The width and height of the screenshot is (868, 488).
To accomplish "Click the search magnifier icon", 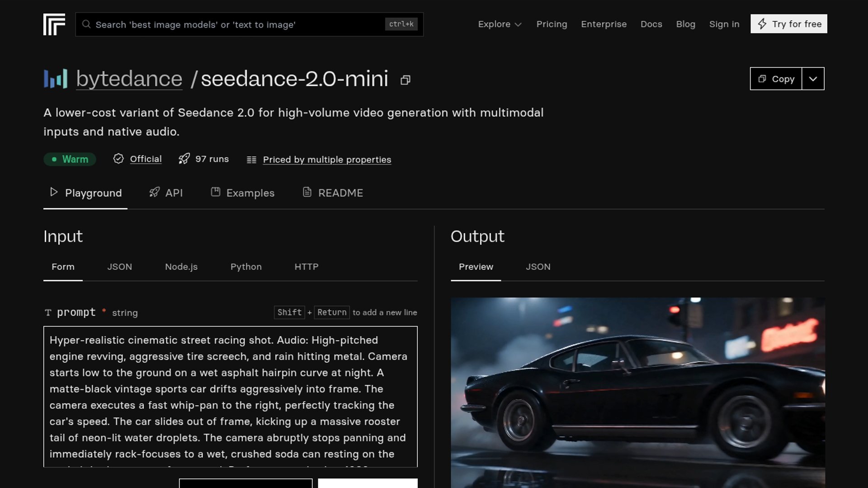I will (x=86, y=24).
